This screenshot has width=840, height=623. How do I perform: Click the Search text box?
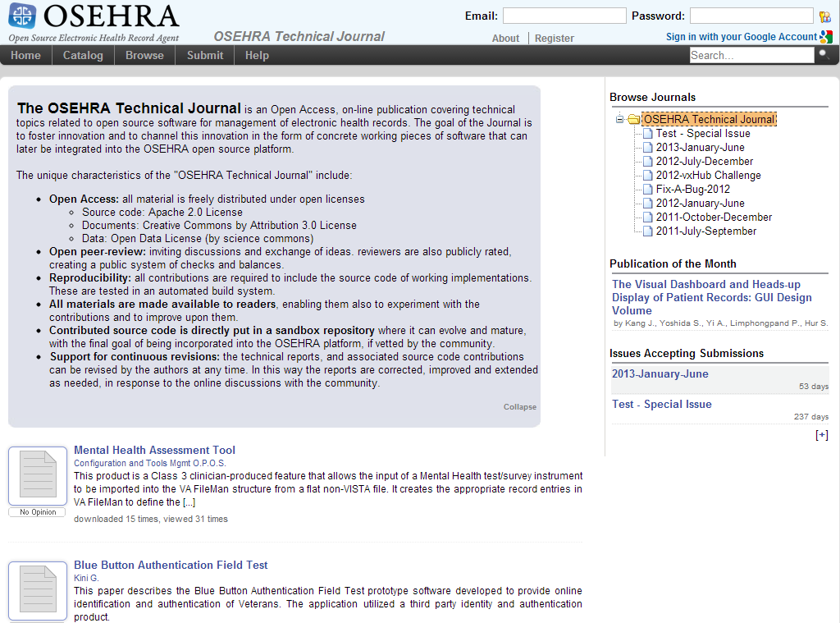[751, 55]
